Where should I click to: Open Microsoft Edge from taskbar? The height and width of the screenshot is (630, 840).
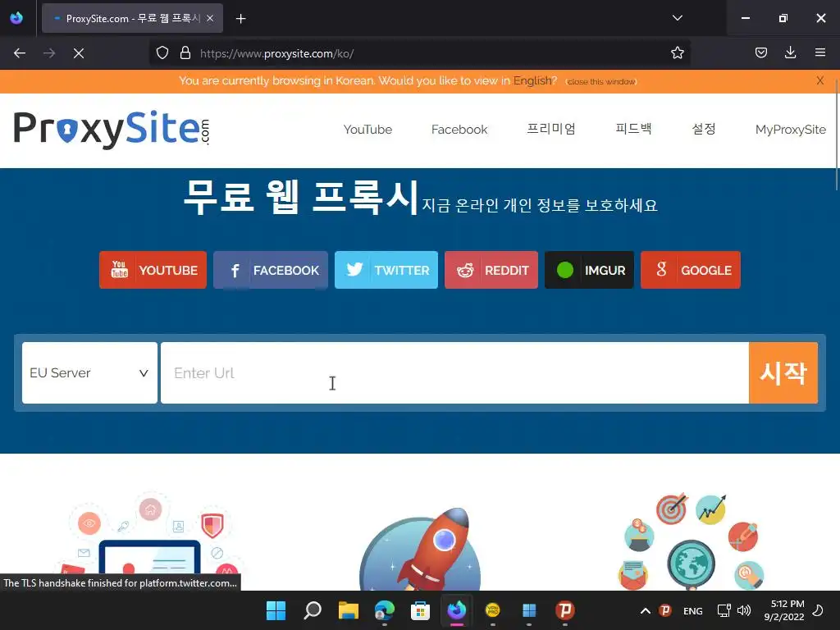click(384, 610)
